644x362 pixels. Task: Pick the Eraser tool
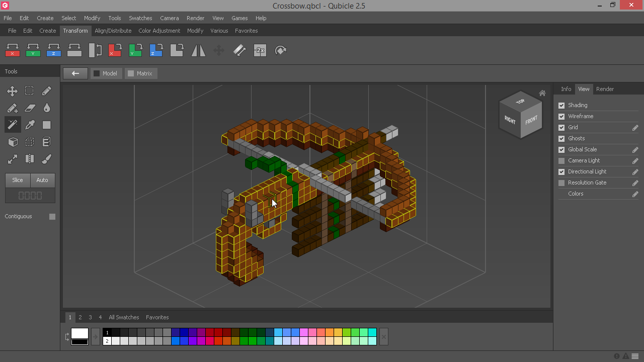click(x=30, y=108)
